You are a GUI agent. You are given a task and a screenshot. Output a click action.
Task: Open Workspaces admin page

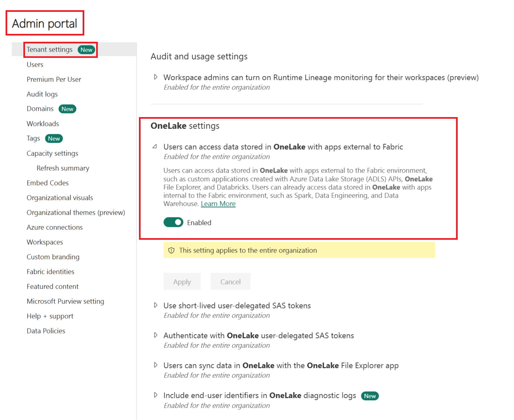pos(45,242)
